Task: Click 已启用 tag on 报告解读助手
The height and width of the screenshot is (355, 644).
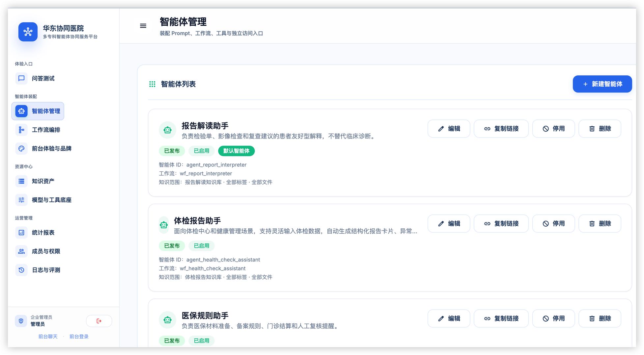Action: click(x=202, y=151)
